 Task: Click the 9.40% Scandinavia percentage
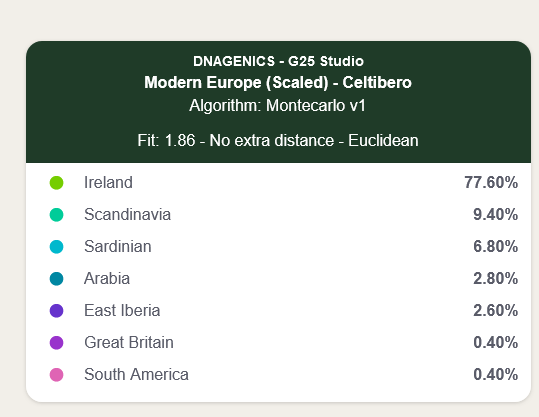tap(496, 215)
